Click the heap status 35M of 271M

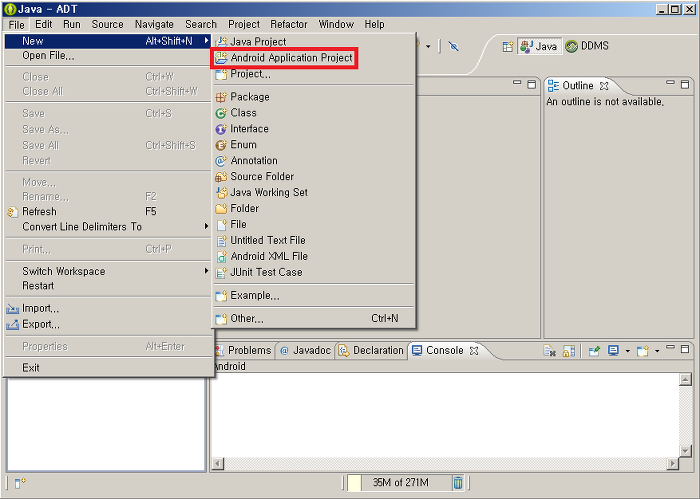(x=400, y=482)
